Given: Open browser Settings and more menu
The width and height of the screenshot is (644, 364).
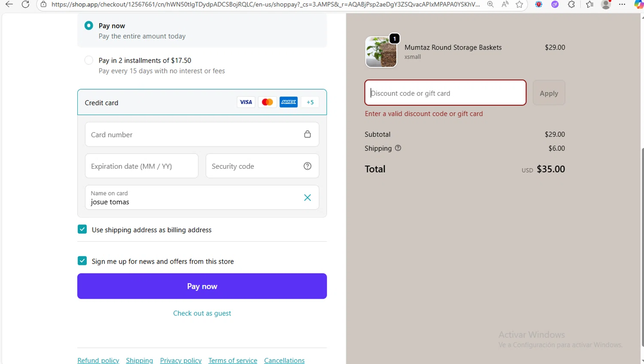Looking at the screenshot, I should [622, 4].
